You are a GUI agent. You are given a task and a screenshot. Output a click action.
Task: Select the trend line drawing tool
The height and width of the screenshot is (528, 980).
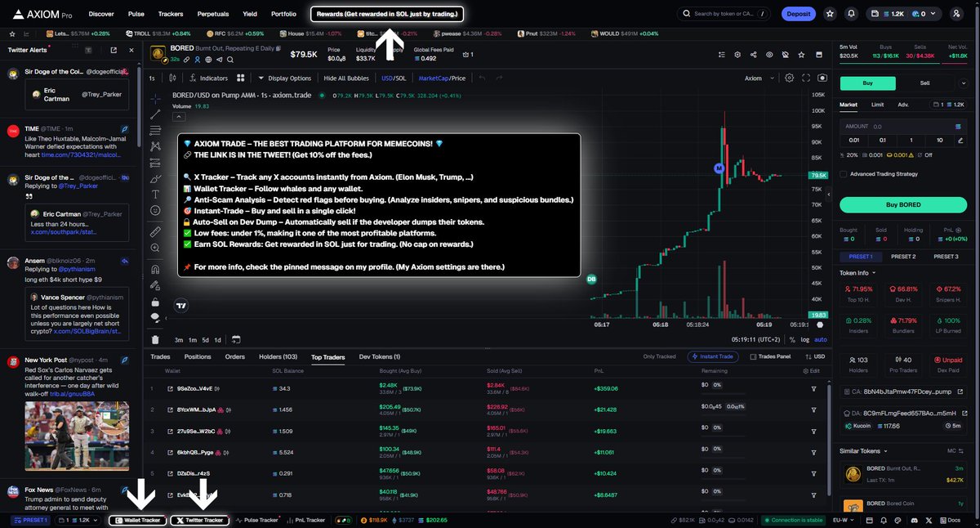pos(155,114)
